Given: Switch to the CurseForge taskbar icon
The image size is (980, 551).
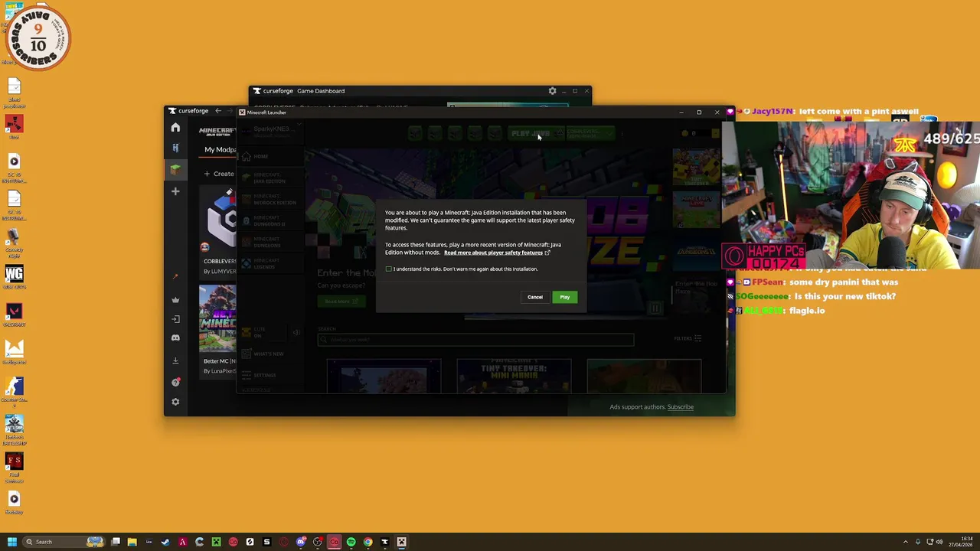Looking at the screenshot, I should (384, 542).
